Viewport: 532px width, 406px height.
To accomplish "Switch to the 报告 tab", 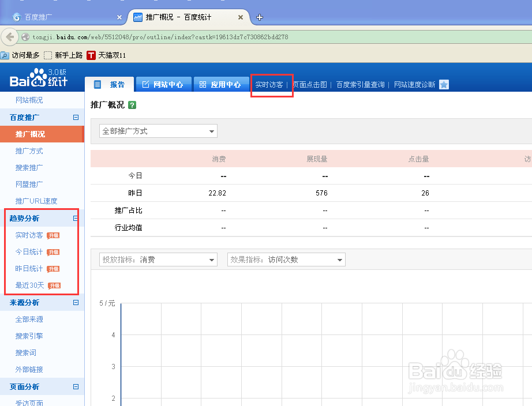I will (109, 84).
